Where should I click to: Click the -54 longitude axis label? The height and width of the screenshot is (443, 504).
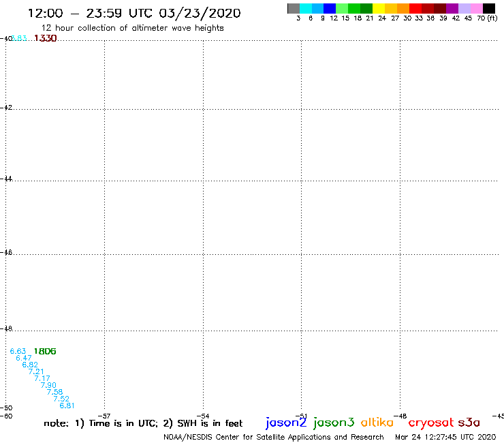click(x=203, y=416)
